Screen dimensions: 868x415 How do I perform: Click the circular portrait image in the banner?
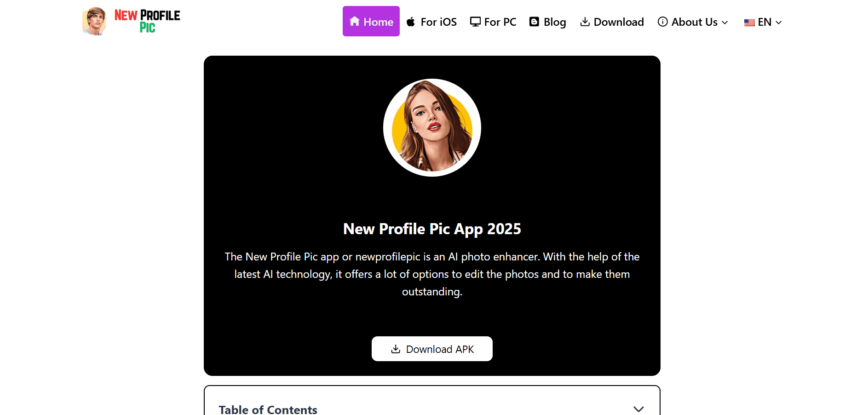pos(432,127)
